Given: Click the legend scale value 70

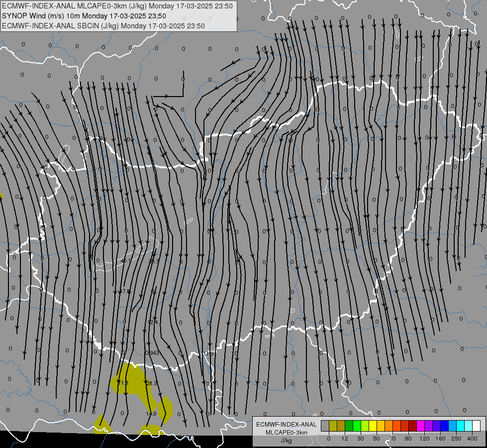Looking at the screenshot, I should 392,439.
